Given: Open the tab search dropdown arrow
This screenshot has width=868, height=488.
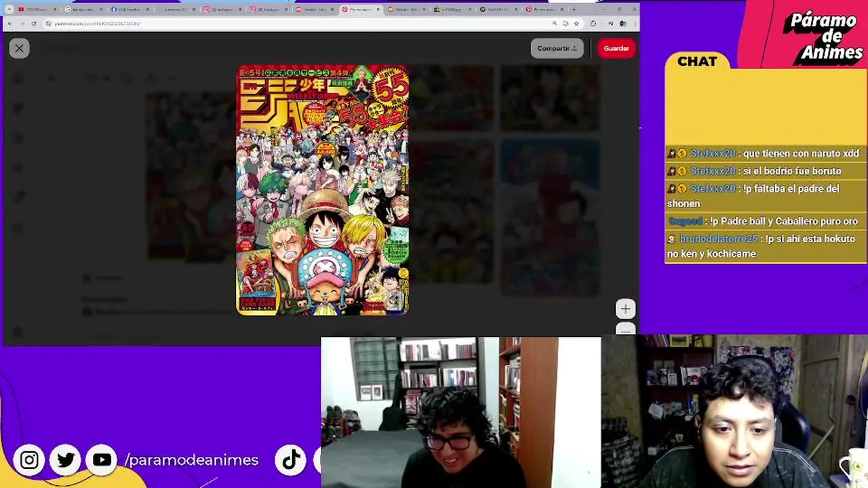Looking at the screenshot, I should pyautogui.click(x=9, y=9).
